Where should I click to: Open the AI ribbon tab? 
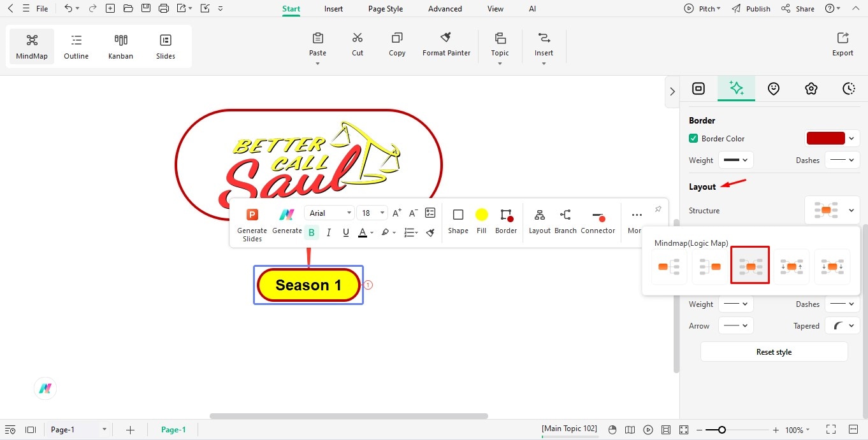click(x=532, y=9)
